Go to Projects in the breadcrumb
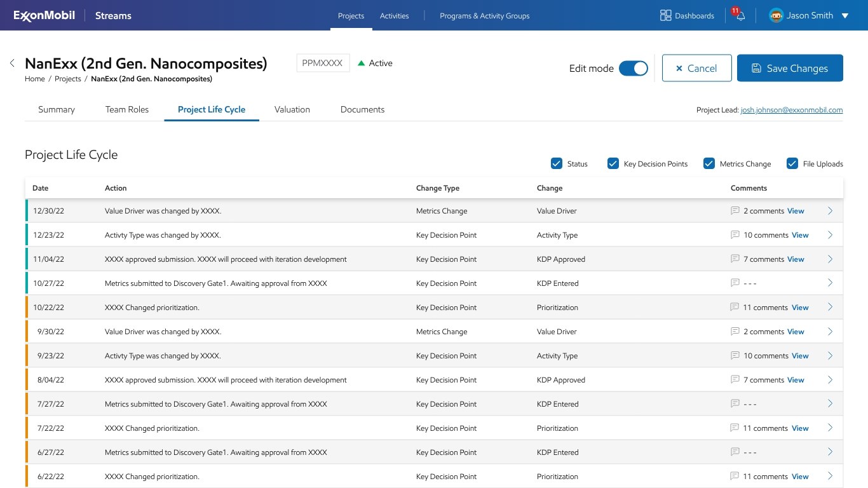This screenshot has height=488, width=868. 68,79
